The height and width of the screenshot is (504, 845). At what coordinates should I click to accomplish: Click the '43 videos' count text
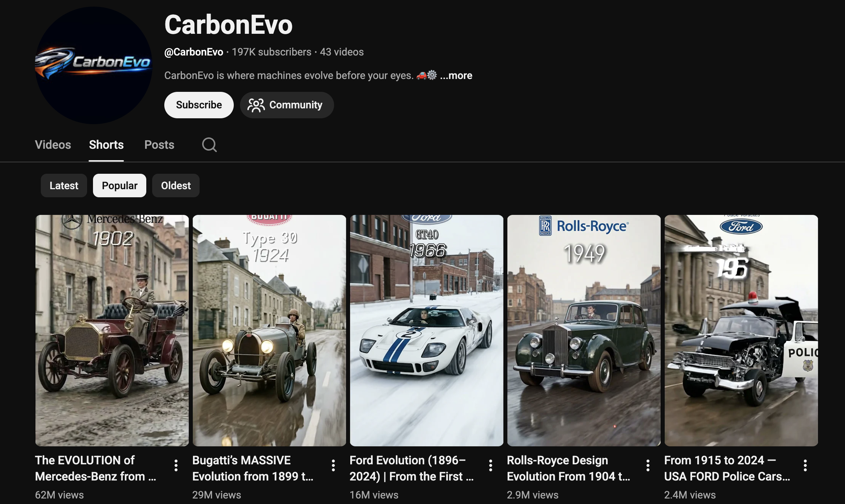(342, 52)
